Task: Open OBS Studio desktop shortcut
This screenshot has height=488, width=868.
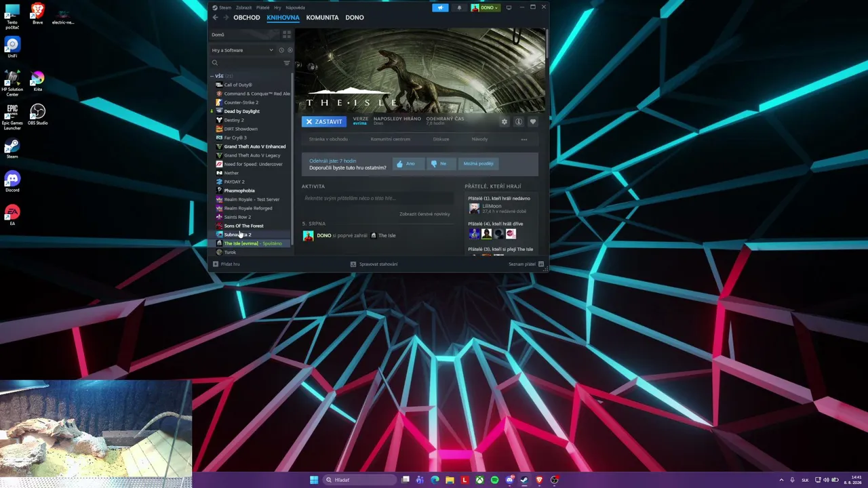Action: pyautogui.click(x=37, y=114)
